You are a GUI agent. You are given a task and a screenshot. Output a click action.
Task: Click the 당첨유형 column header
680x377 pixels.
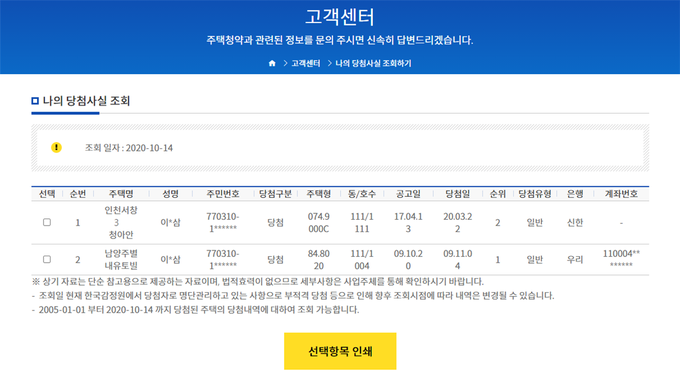(535, 194)
